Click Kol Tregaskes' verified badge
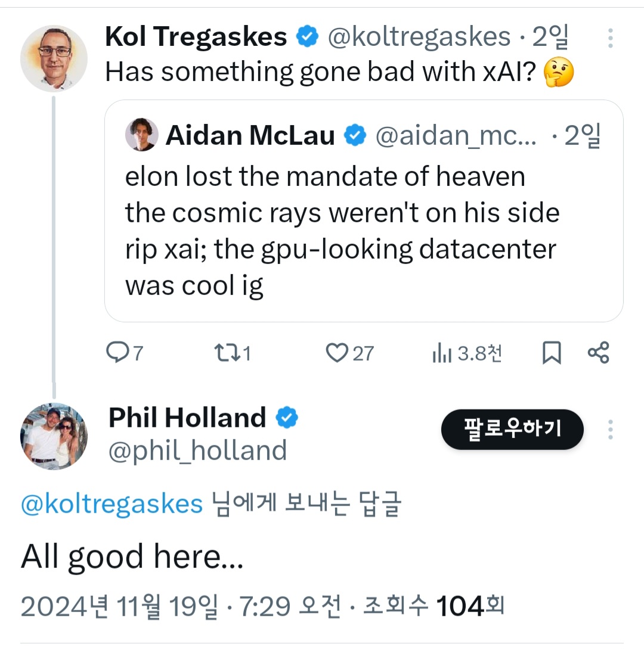The image size is (644, 649). pos(307,36)
